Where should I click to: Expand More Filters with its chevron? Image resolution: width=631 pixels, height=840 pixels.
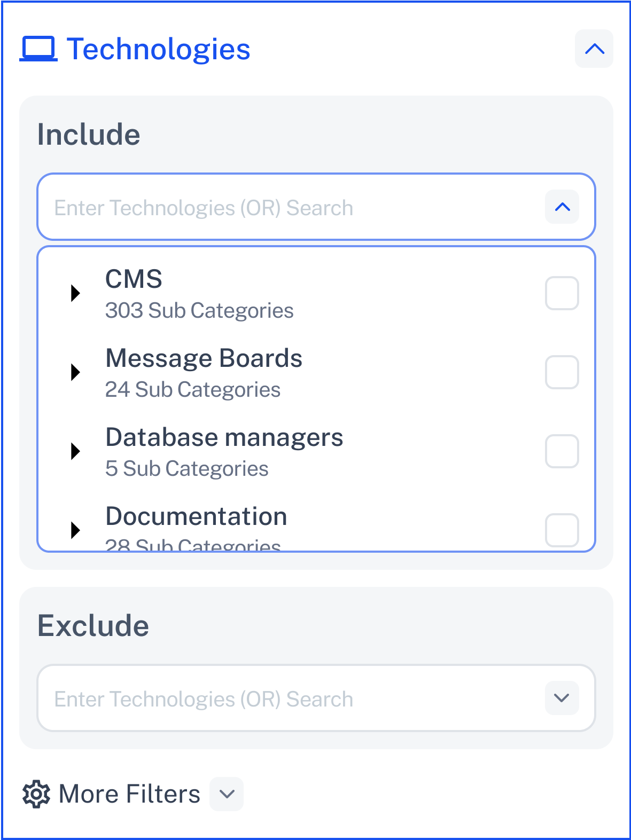click(227, 794)
